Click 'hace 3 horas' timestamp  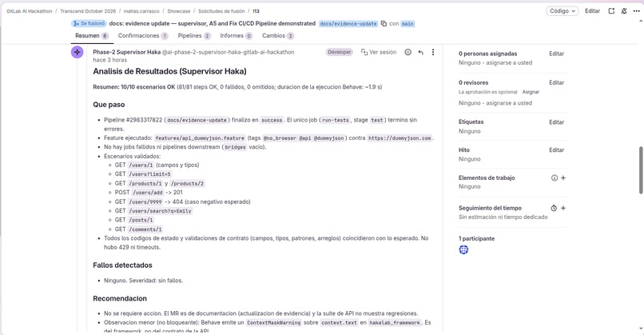[109, 60]
